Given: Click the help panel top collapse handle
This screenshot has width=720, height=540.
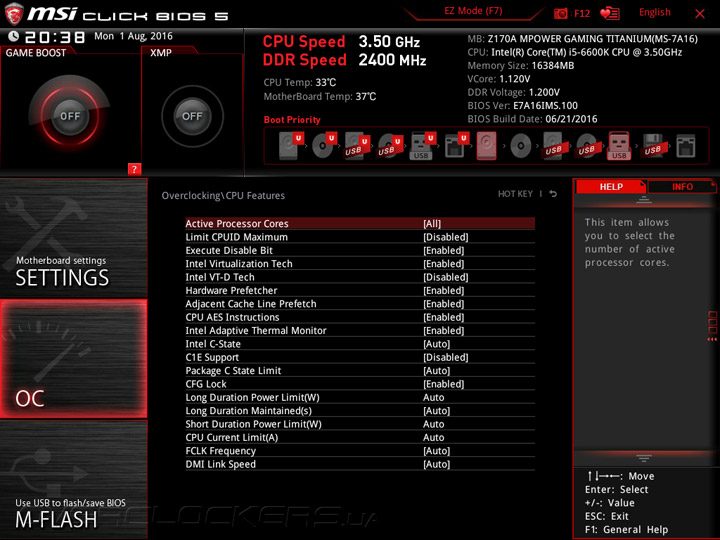Looking at the screenshot, I should click(x=644, y=199).
